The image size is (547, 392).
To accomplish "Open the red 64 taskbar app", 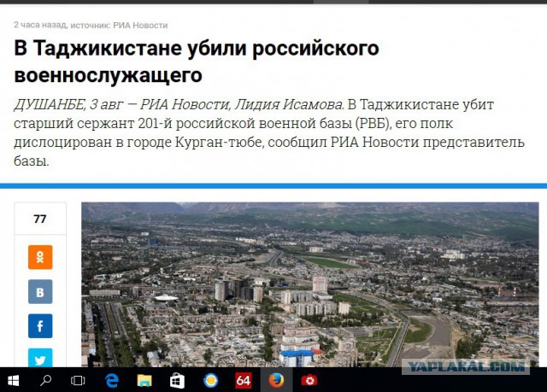I will (x=243, y=380).
